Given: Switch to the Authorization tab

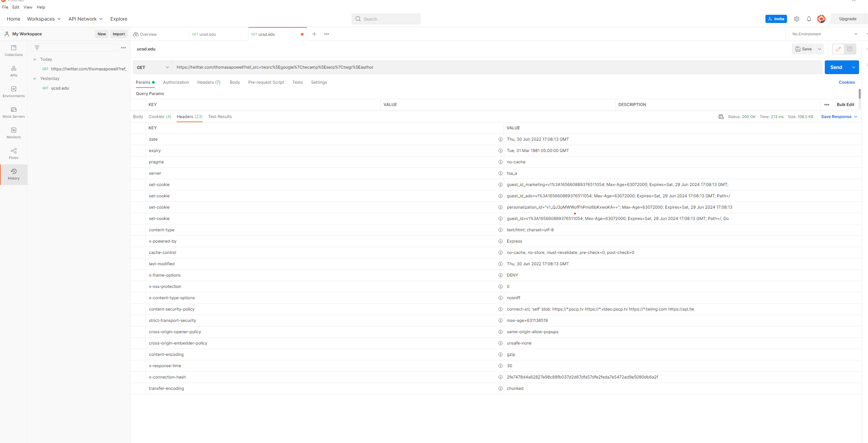Looking at the screenshot, I should click(176, 82).
